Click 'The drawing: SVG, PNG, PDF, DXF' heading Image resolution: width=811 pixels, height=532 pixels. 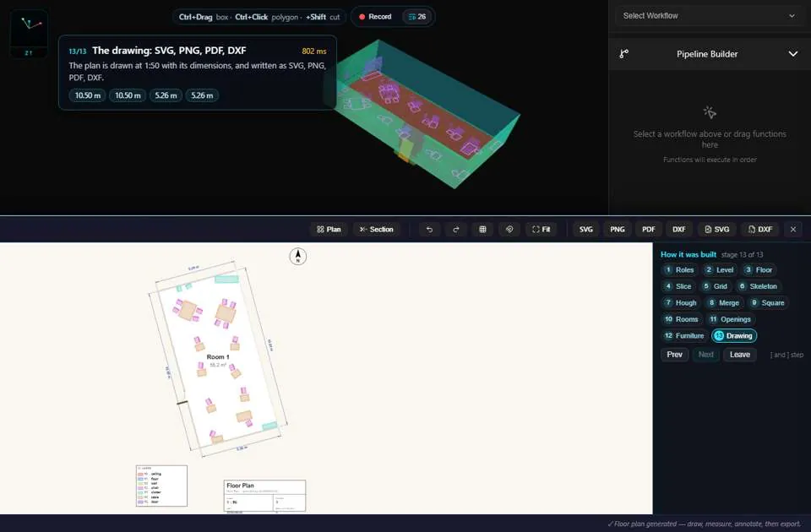pos(169,51)
